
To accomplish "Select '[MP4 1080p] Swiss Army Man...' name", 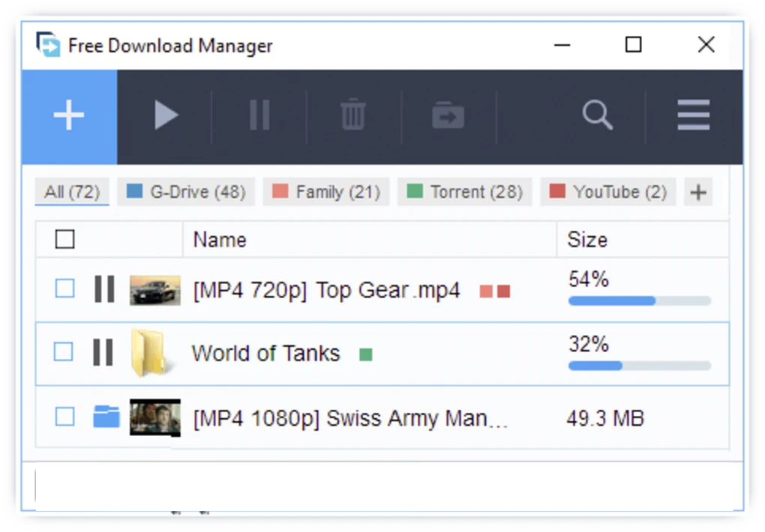I will click(350, 419).
